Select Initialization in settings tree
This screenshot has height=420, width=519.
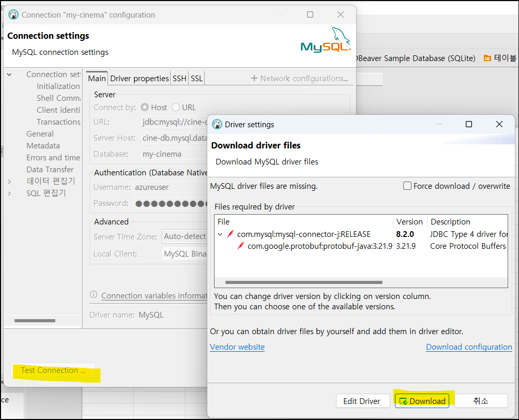click(x=58, y=86)
